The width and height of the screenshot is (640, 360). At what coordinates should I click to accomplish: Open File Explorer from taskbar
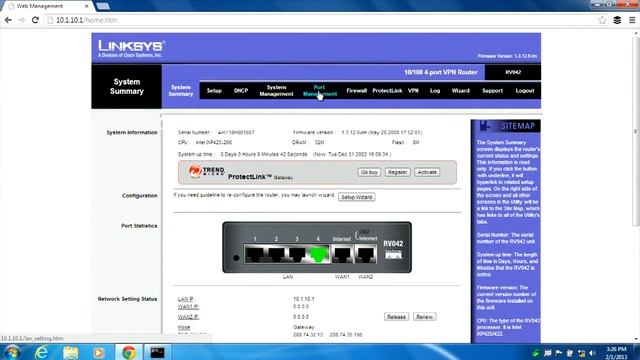click(70, 352)
